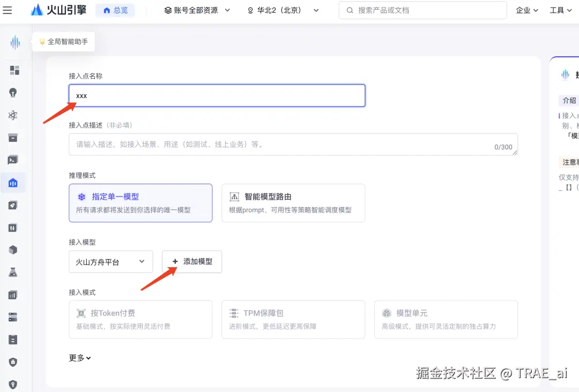The height and width of the screenshot is (392, 579).
Task: Open the dashboard grid icon in sidebar
Action: [x=14, y=70]
